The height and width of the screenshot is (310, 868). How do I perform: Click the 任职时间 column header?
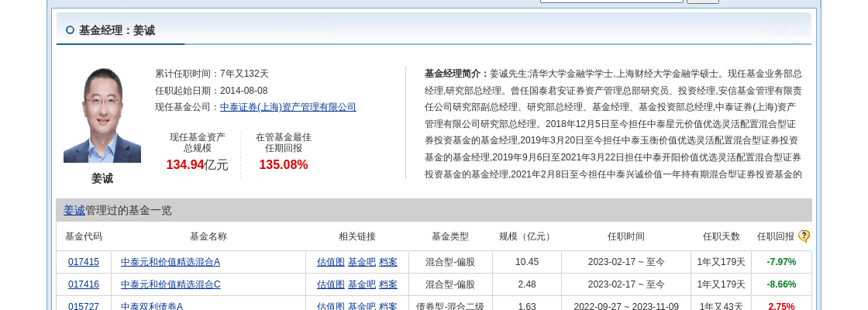(x=626, y=236)
